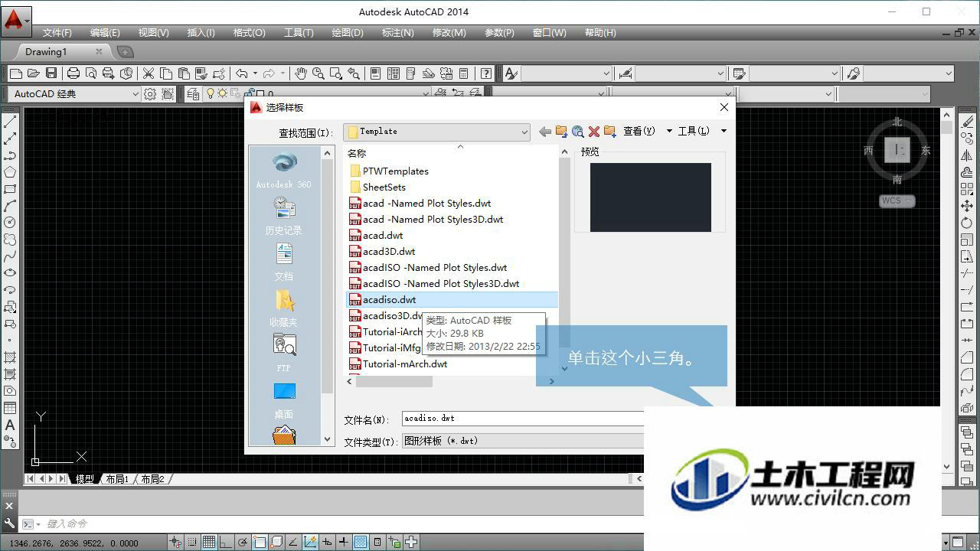Select the Polygon draw tool
This screenshot has height=551, width=980.
(10, 172)
